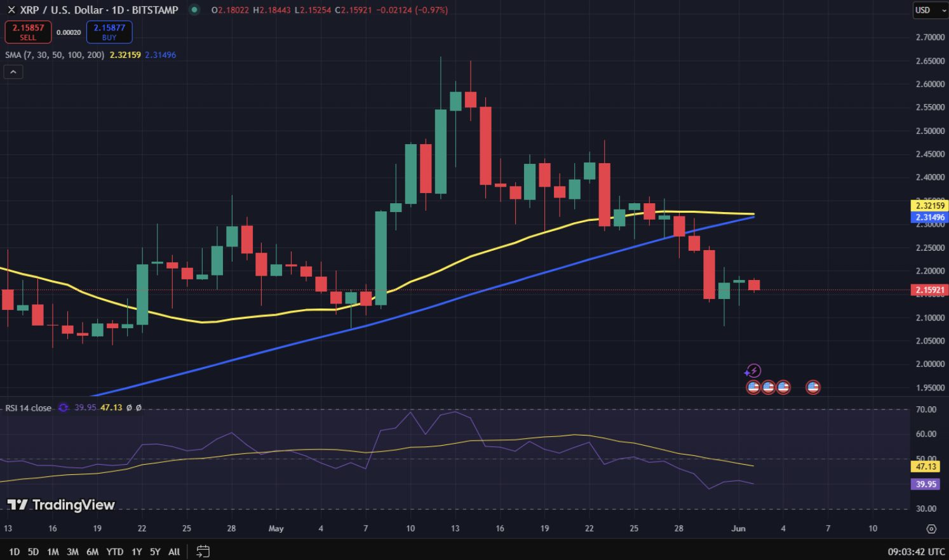Select the 1Y time range

[x=137, y=552]
